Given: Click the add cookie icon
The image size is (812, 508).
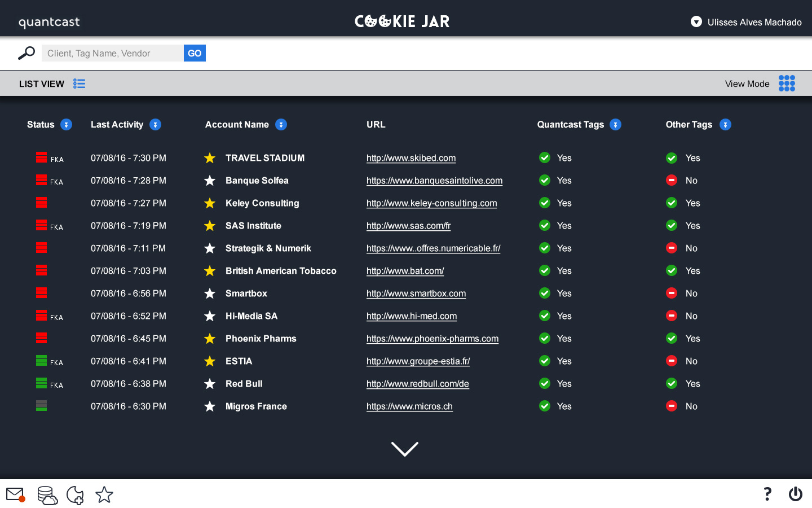Looking at the screenshot, I should (x=75, y=495).
